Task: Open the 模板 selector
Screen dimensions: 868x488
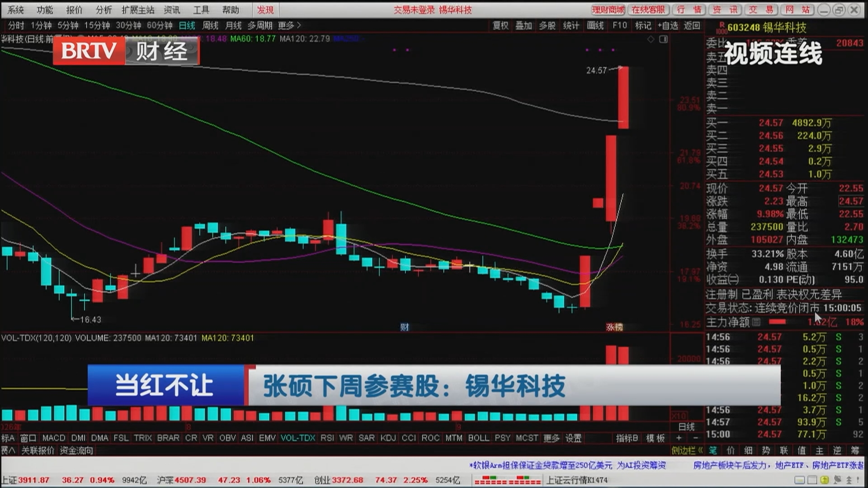Action: 656,438
